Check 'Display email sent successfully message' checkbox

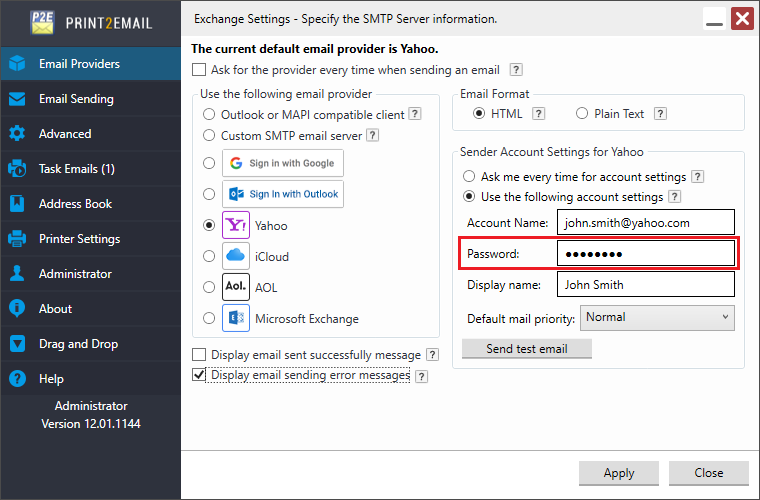tap(199, 355)
